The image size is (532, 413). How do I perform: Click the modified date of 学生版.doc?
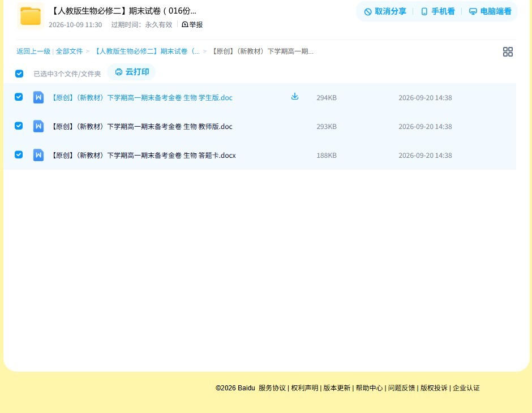click(x=425, y=98)
